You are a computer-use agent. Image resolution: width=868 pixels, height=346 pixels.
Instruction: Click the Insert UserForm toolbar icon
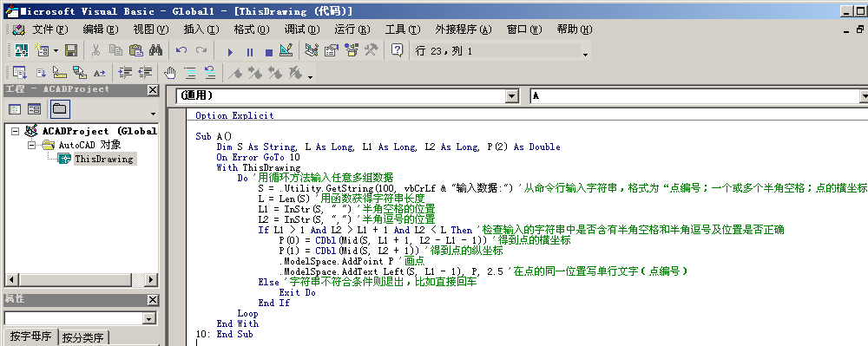pos(42,51)
